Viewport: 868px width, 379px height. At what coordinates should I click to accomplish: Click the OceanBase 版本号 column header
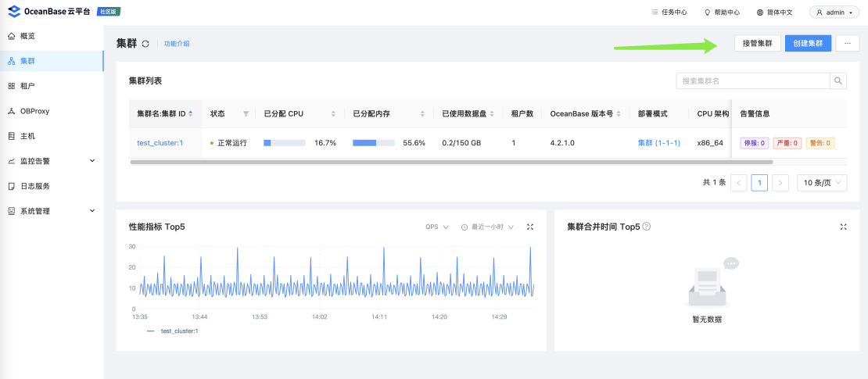click(x=581, y=114)
